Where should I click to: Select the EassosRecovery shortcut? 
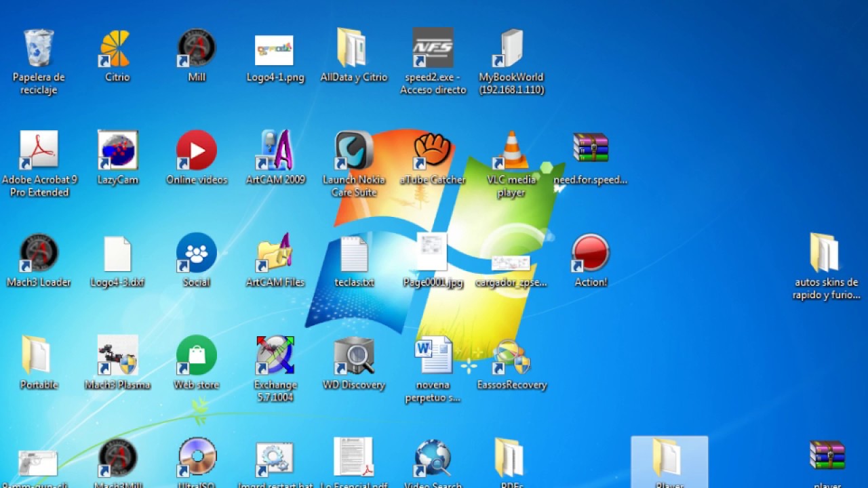tap(511, 358)
